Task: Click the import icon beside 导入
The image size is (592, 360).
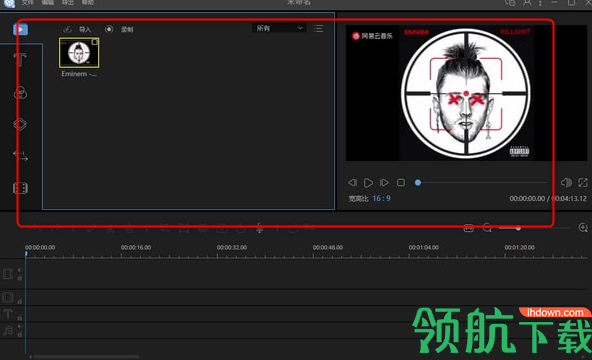Action: (x=67, y=29)
